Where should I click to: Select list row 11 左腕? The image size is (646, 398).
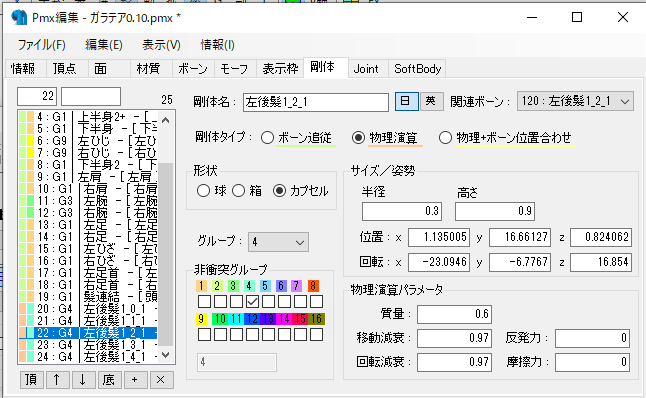tap(88, 201)
